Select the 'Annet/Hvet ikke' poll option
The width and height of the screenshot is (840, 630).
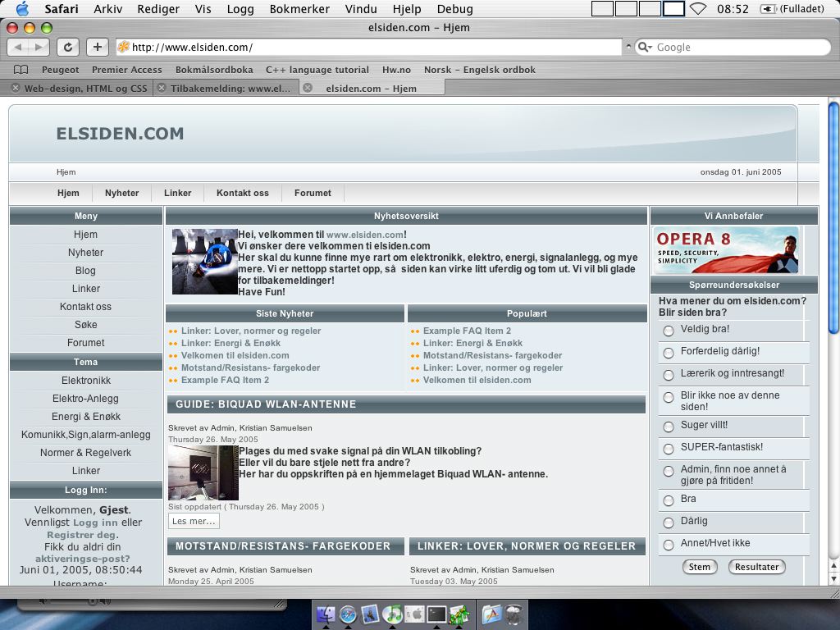pyautogui.click(x=668, y=545)
